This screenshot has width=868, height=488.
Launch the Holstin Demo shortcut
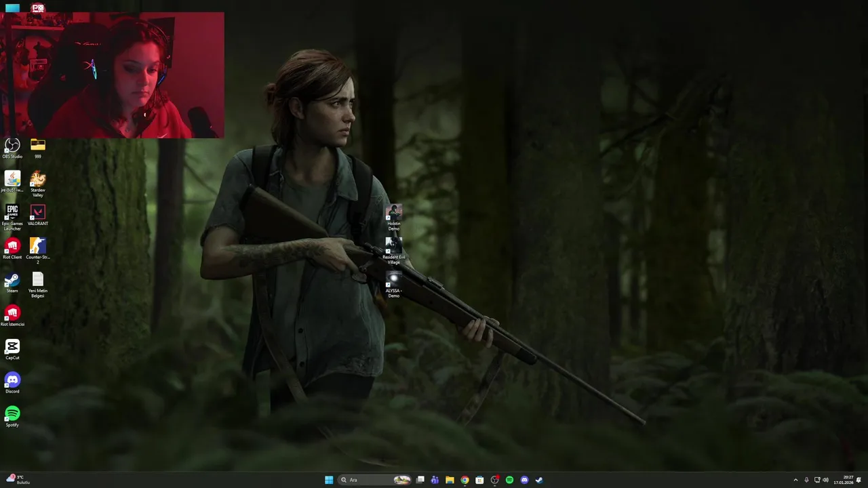point(394,218)
